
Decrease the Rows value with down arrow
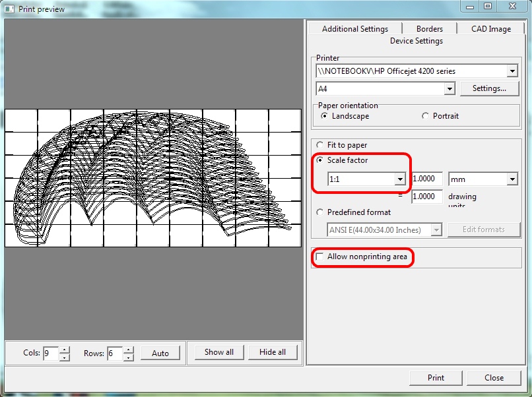129,357
